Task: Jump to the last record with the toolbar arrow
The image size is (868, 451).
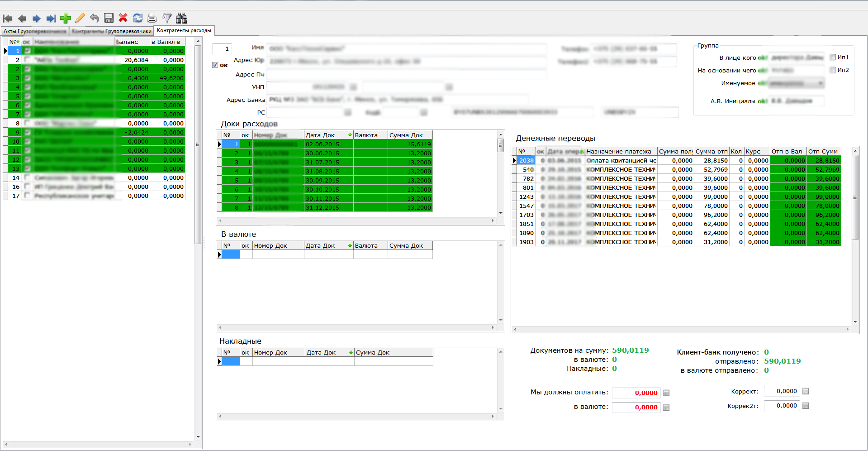Action: 51,19
